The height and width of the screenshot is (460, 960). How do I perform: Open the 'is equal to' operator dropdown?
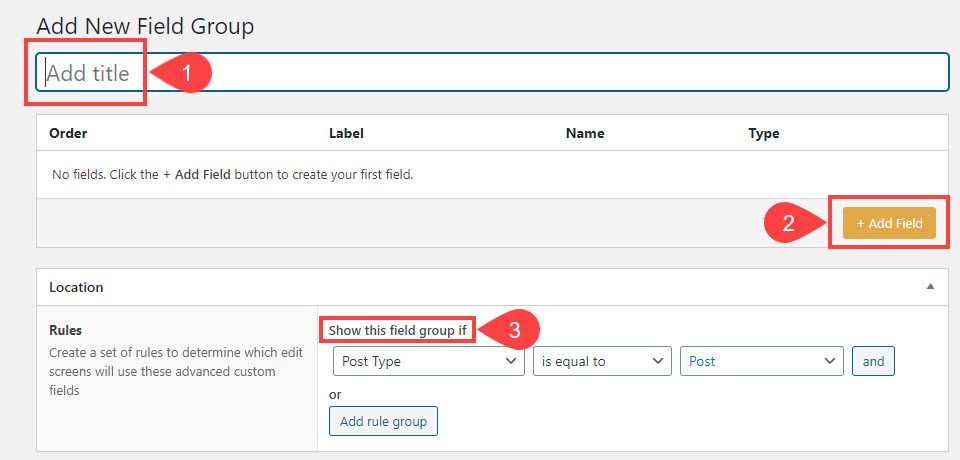click(x=602, y=361)
